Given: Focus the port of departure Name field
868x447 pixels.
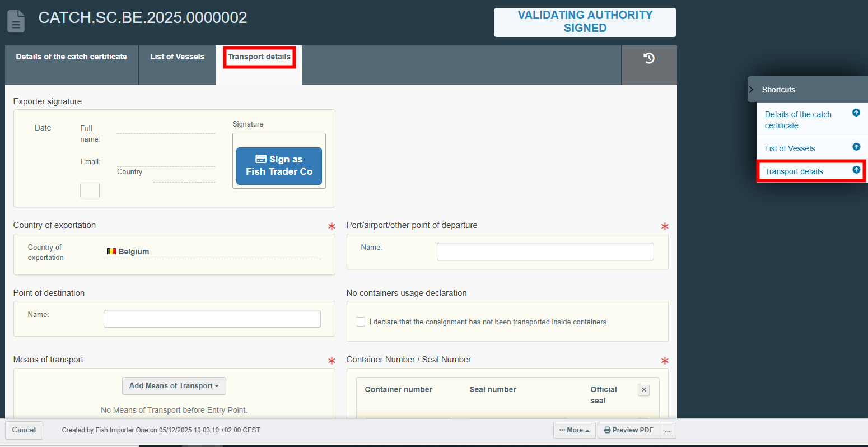Looking at the screenshot, I should (545, 252).
